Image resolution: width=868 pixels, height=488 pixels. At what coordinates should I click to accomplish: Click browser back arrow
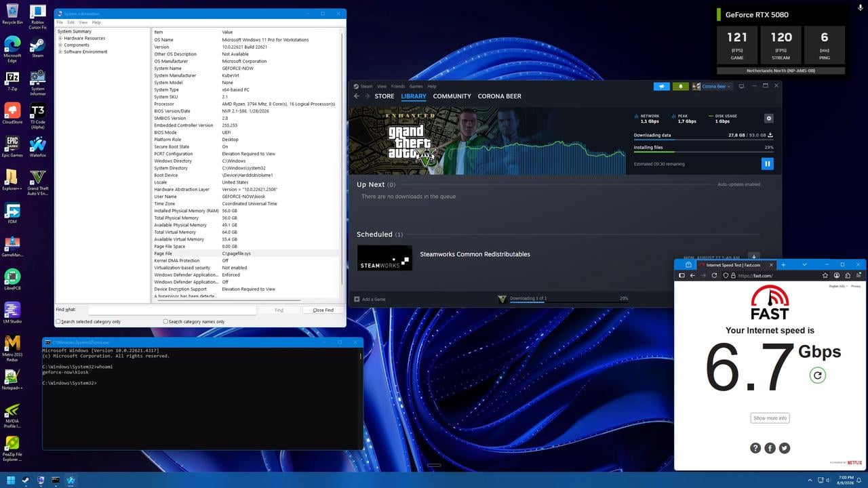click(x=692, y=276)
